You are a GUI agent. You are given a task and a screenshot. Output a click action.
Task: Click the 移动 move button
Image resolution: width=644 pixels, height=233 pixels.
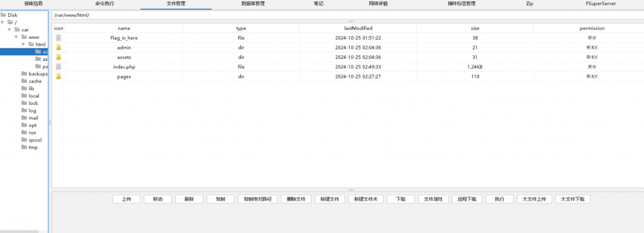pos(158,199)
